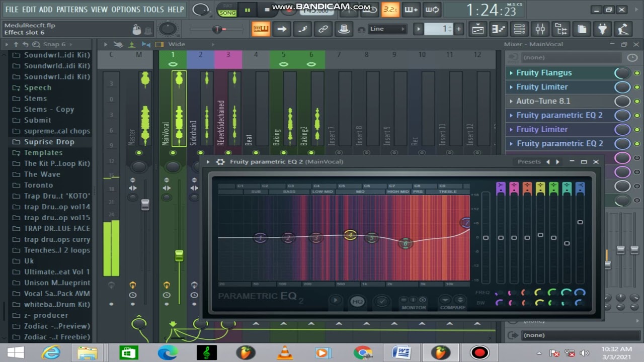
Task: Open the Project picker icon
Action: point(582,29)
